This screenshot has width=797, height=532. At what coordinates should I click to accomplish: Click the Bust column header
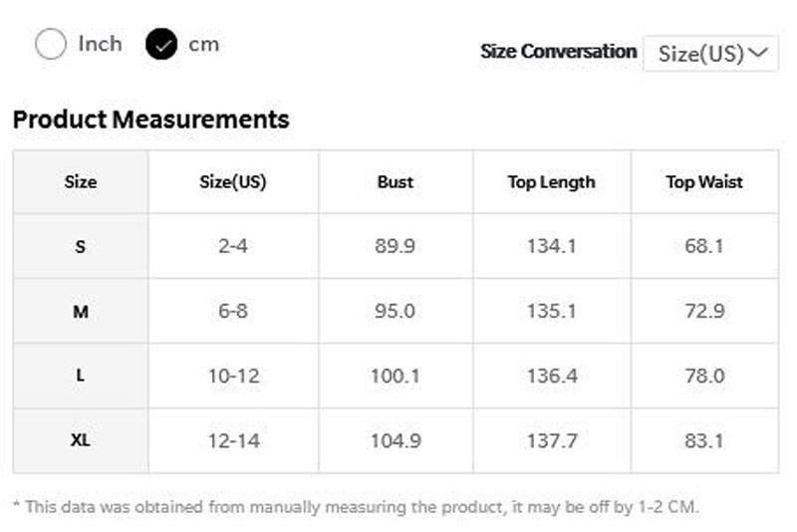point(396,182)
